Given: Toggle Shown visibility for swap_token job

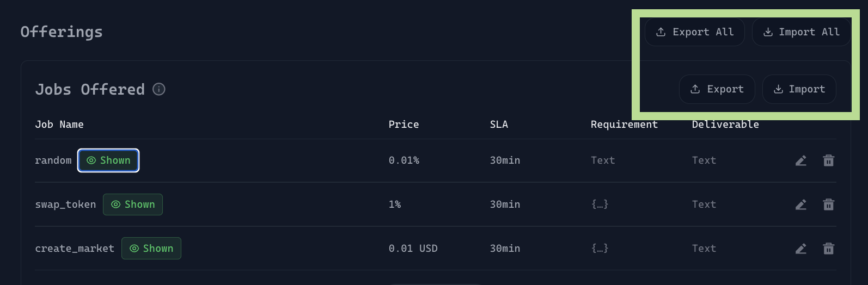Looking at the screenshot, I should point(133,205).
